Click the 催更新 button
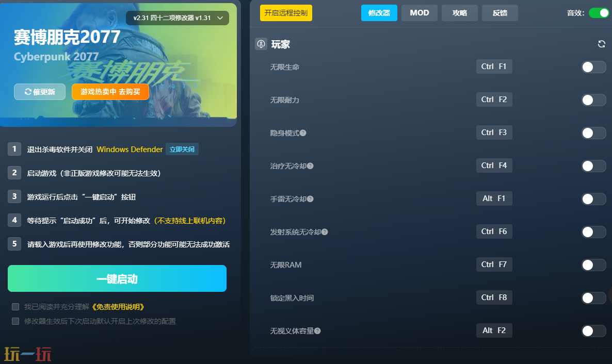The width and height of the screenshot is (612, 364). [x=40, y=92]
